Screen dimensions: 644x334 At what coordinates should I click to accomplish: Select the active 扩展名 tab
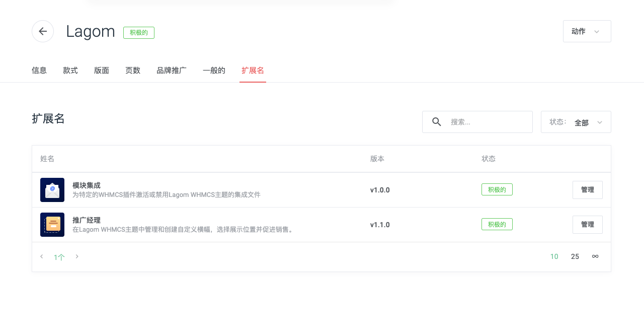click(x=253, y=71)
